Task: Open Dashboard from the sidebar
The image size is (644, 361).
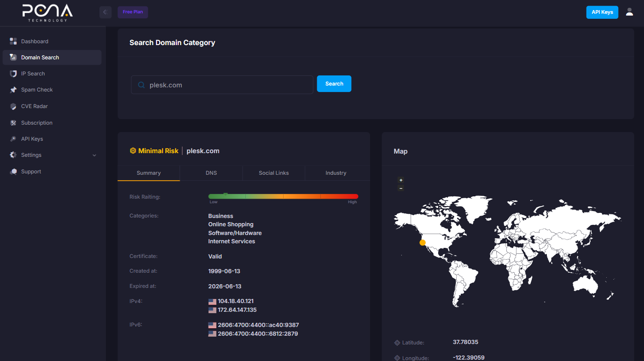Action: pos(52,41)
